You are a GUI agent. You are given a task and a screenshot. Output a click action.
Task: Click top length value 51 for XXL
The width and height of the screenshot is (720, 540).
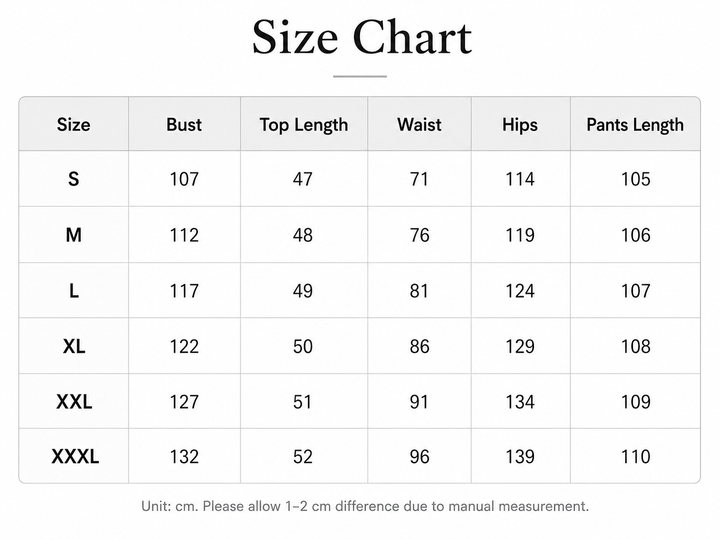click(303, 402)
